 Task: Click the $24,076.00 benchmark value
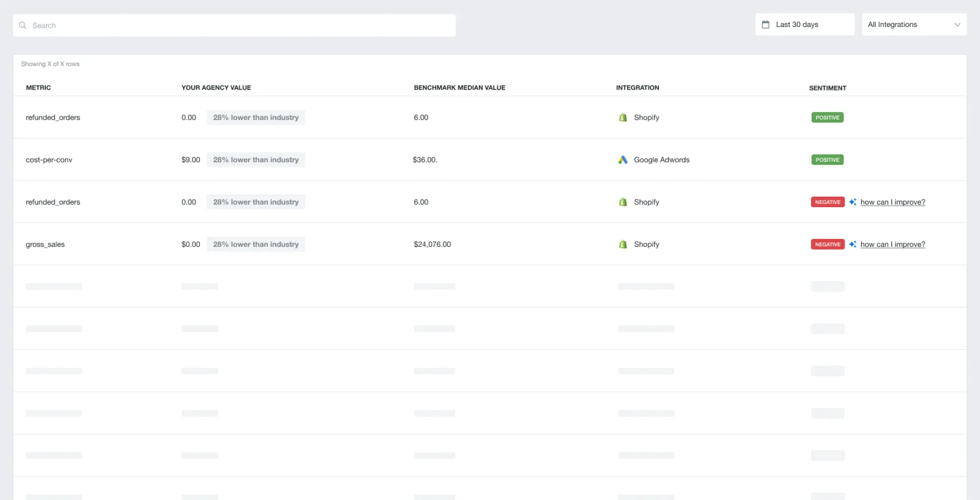point(432,244)
